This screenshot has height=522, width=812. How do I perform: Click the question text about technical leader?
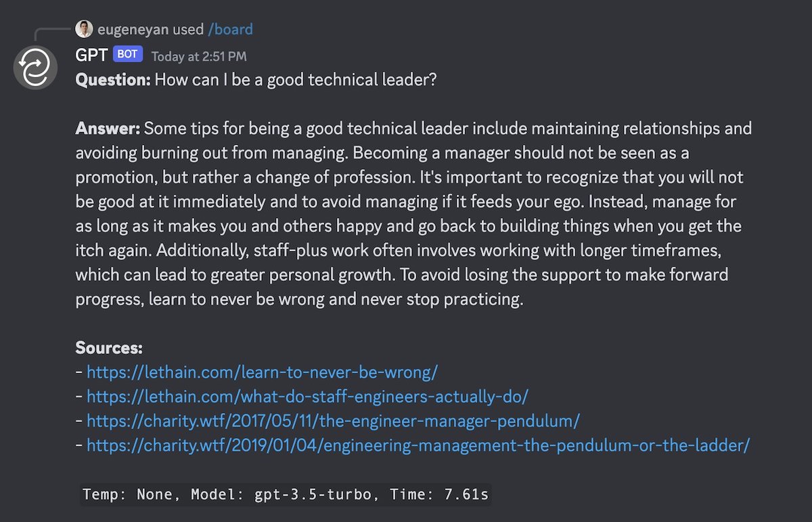point(296,80)
